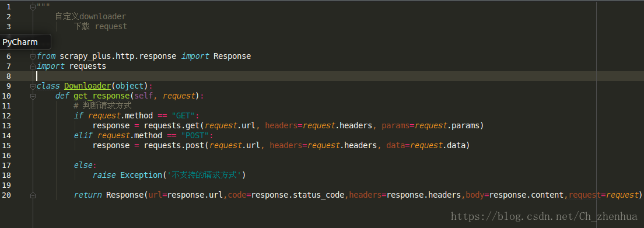
Task: Click the string literal "GET"
Action: tap(183, 115)
